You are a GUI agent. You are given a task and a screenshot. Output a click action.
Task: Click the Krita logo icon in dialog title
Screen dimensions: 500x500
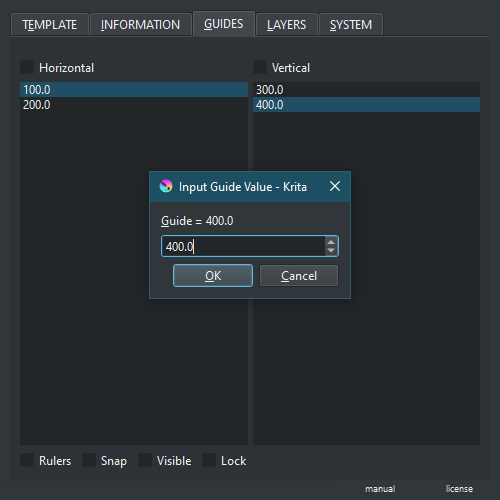[166, 186]
